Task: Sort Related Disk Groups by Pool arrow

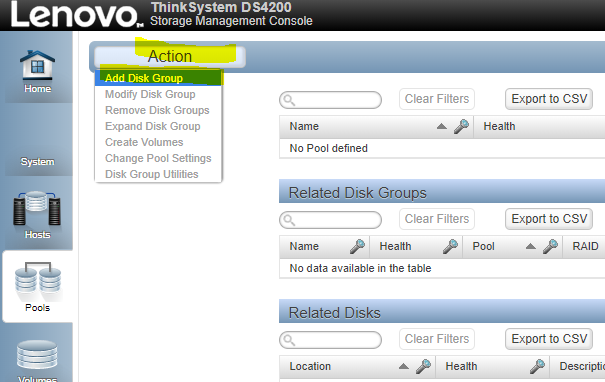Action: point(531,246)
